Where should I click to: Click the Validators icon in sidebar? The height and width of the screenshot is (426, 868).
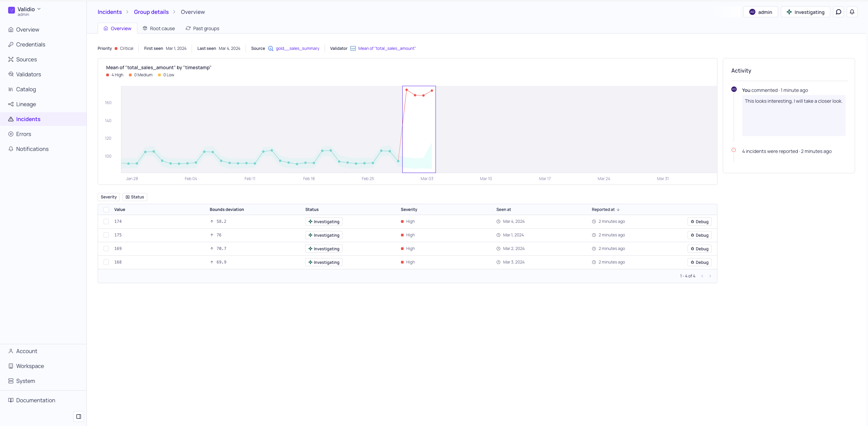tap(11, 74)
